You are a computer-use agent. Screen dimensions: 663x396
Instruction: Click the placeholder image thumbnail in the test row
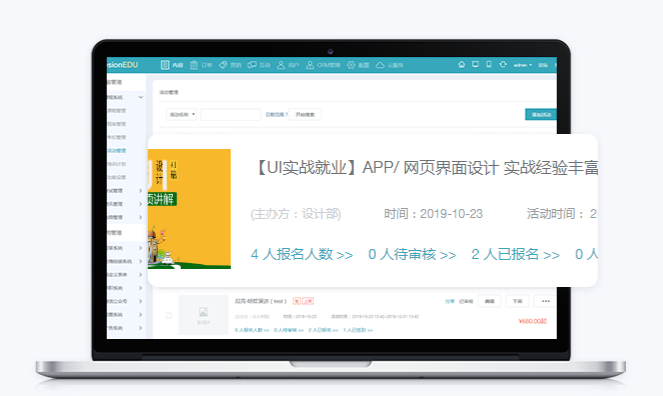click(x=203, y=315)
